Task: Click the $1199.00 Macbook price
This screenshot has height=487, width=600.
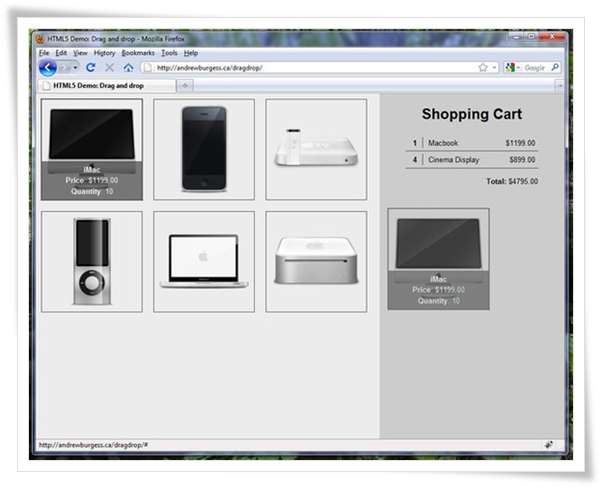Action: pyautogui.click(x=520, y=143)
